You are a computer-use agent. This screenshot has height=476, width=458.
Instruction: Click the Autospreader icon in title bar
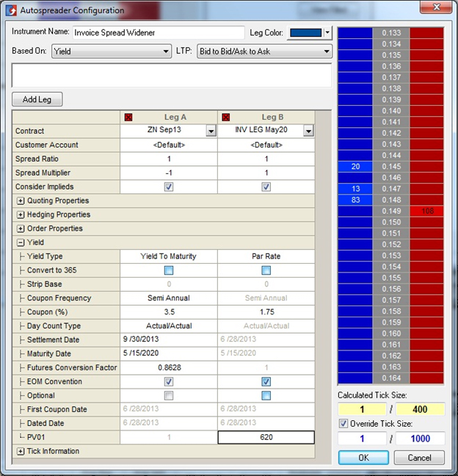10,10
